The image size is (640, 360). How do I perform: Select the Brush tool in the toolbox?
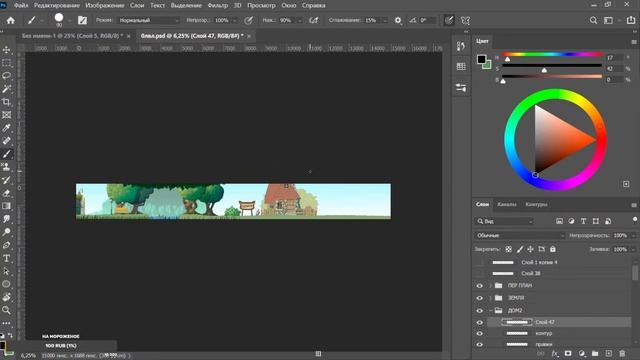pos(7,154)
